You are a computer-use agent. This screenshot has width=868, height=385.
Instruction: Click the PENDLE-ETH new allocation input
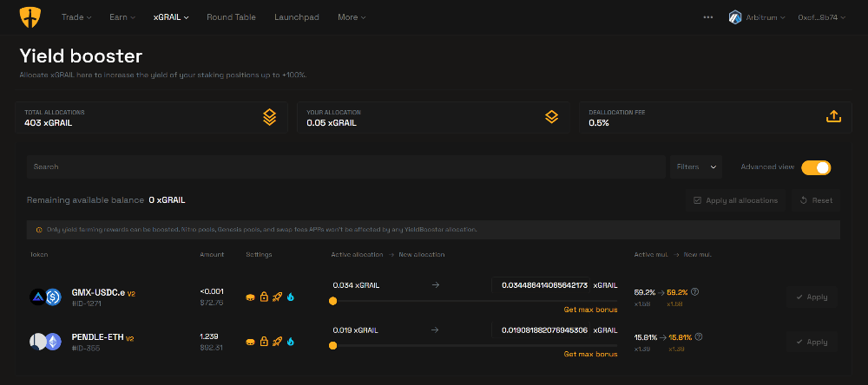coord(540,330)
